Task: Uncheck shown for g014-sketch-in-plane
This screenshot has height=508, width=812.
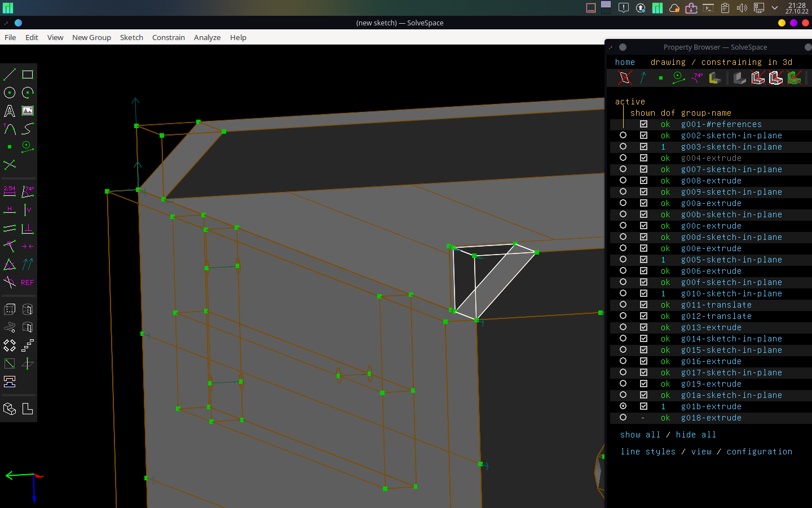Action: (643, 339)
